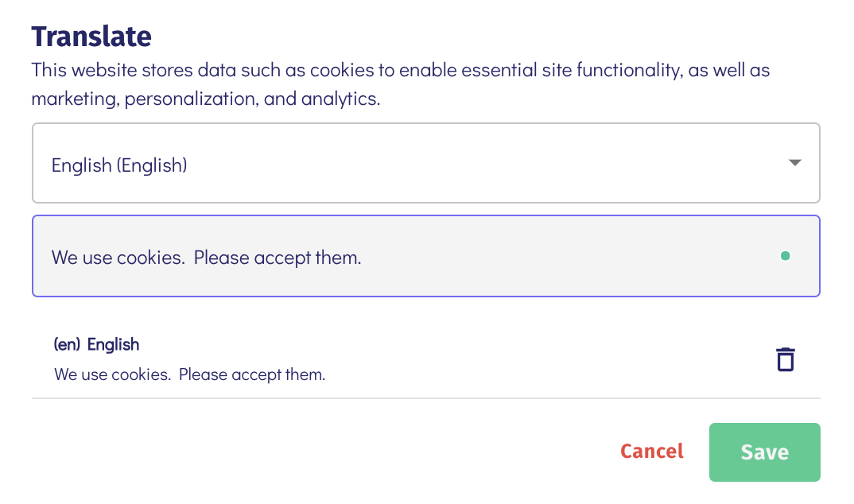Open the English (English) language selector
This screenshot has height=504, width=854.
point(425,163)
